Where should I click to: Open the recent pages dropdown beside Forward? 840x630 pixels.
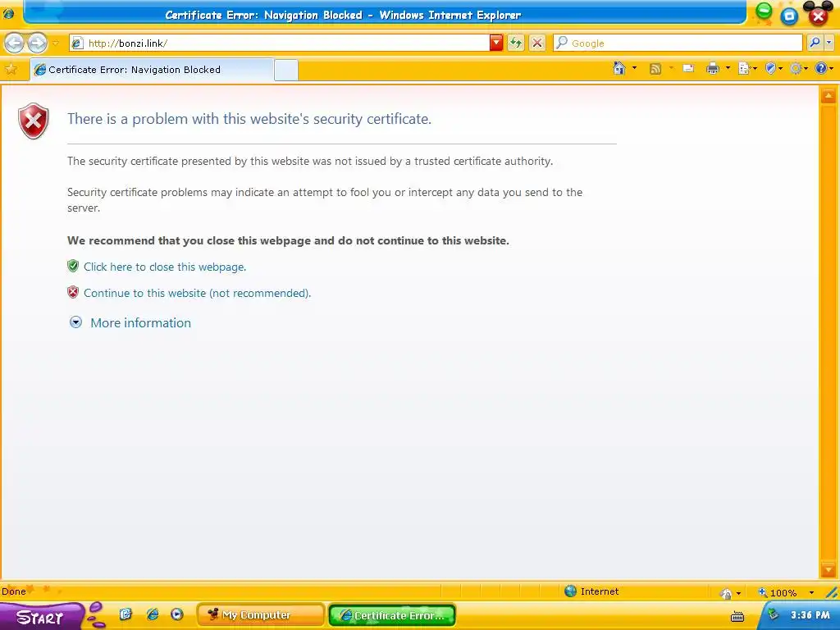pyautogui.click(x=55, y=43)
